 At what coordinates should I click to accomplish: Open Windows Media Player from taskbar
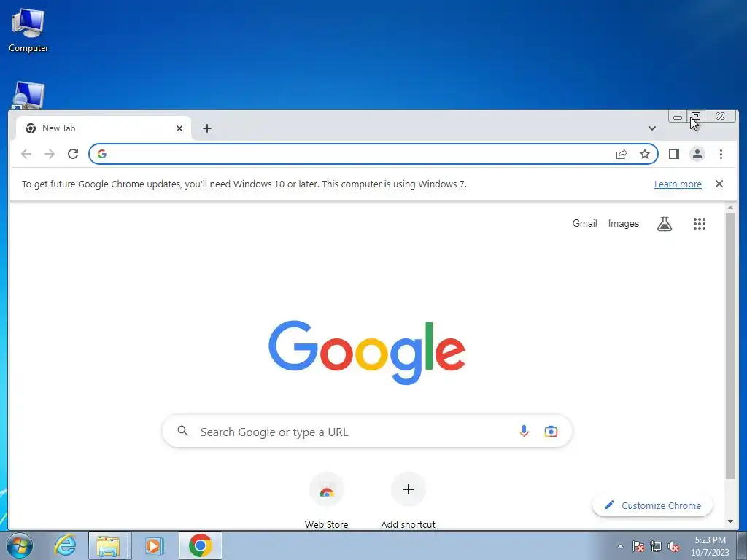[x=153, y=545]
